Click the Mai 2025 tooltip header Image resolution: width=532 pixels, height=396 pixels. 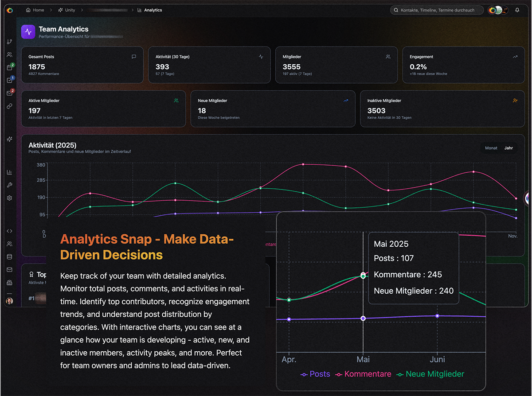391,244
